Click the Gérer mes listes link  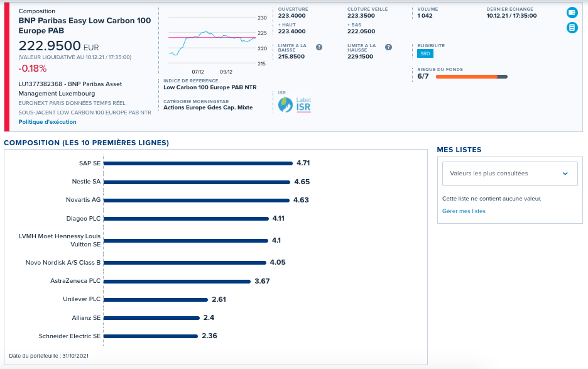click(464, 211)
